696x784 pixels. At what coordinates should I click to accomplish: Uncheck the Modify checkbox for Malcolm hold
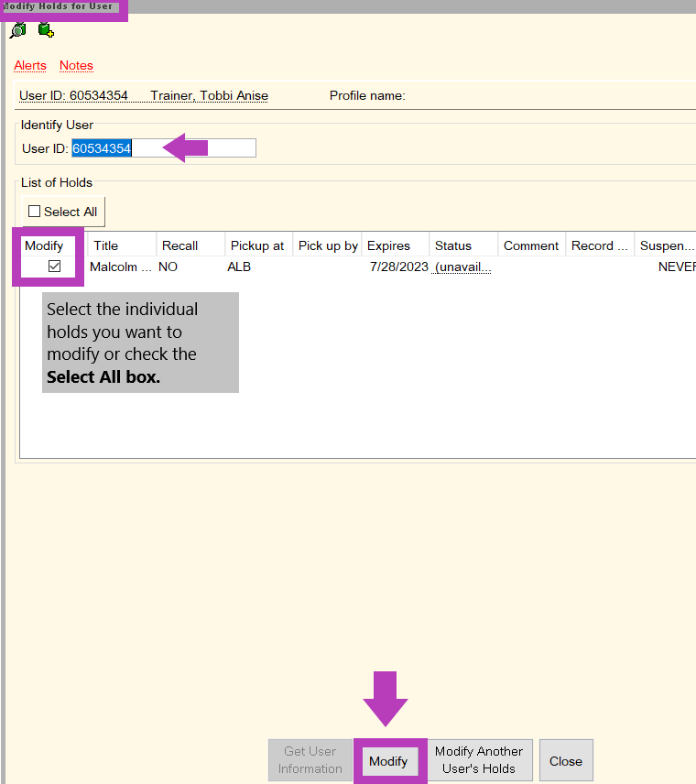[55, 266]
